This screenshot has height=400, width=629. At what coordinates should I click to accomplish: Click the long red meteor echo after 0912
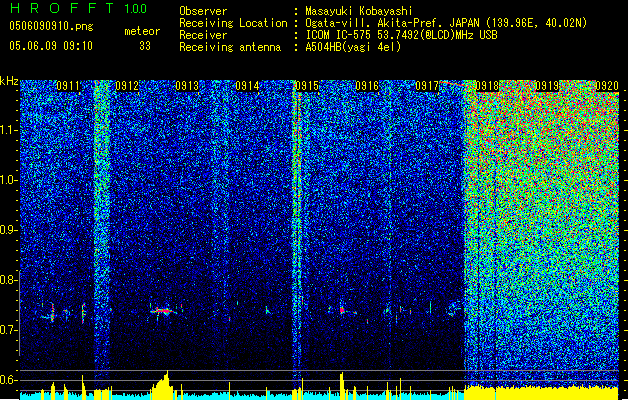[x=163, y=311]
